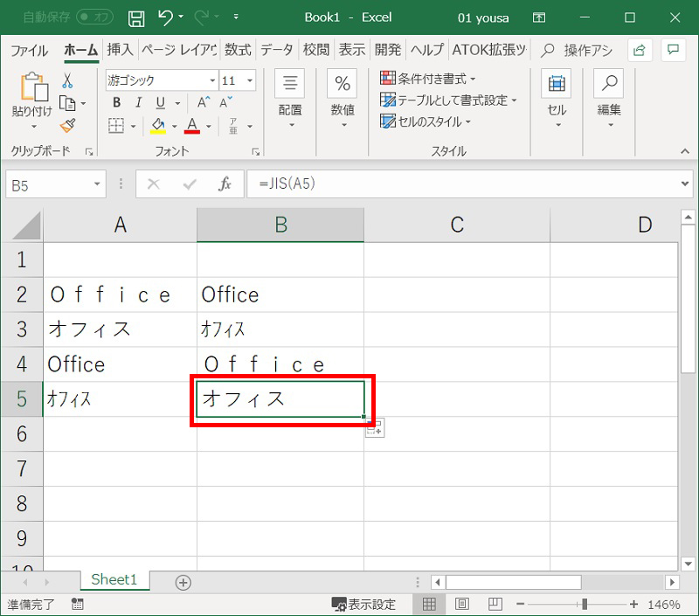Open the ヘルプ tab
Image resolution: width=699 pixels, height=616 pixels.
426,50
